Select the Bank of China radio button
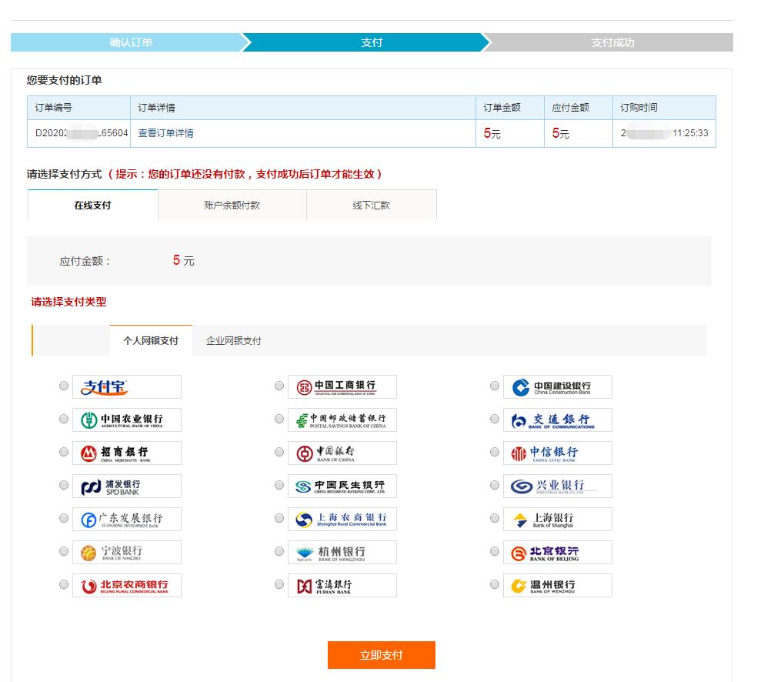 point(279,452)
